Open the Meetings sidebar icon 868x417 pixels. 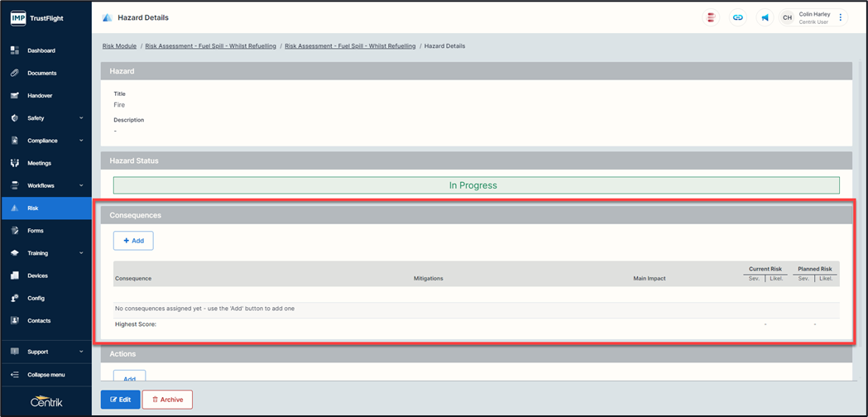(x=15, y=163)
